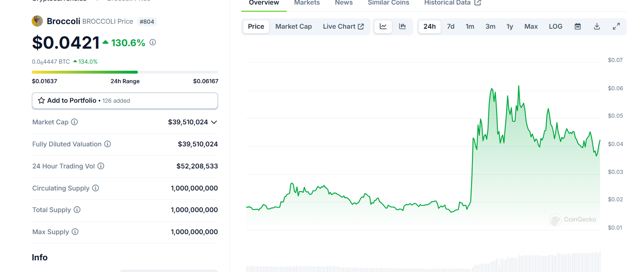Toggle LOG scale on chart

[x=556, y=26]
